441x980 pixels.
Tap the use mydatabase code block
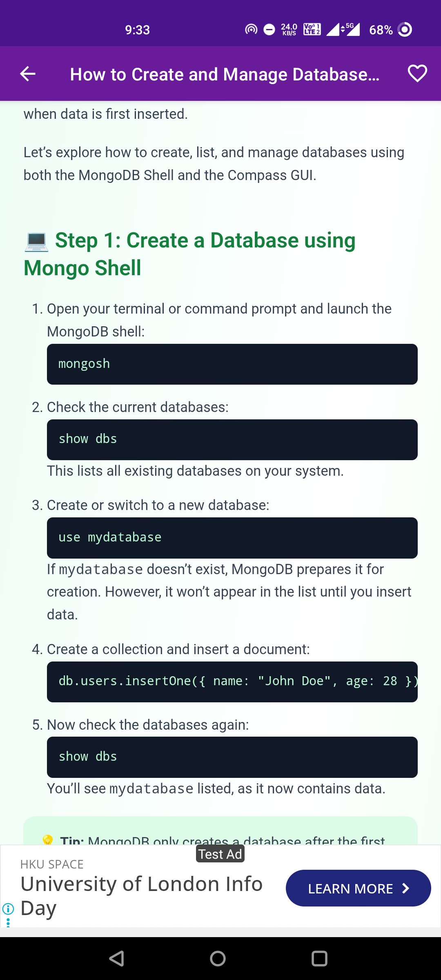pos(232,538)
